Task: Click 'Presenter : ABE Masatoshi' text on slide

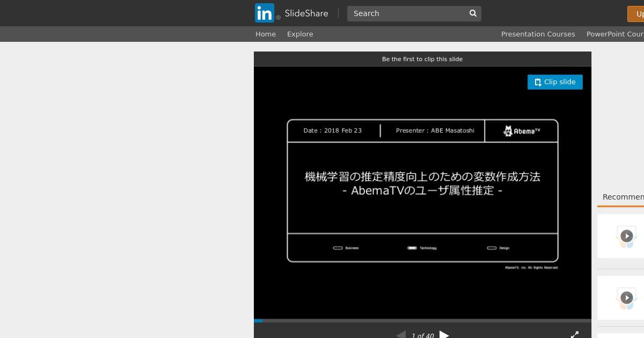Action: click(x=435, y=130)
